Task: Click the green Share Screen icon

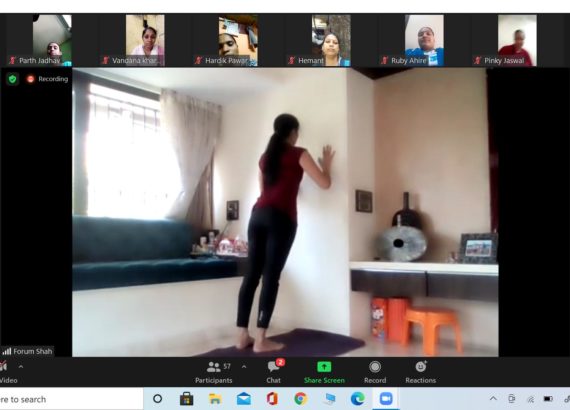Action: pyautogui.click(x=324, y=367)
